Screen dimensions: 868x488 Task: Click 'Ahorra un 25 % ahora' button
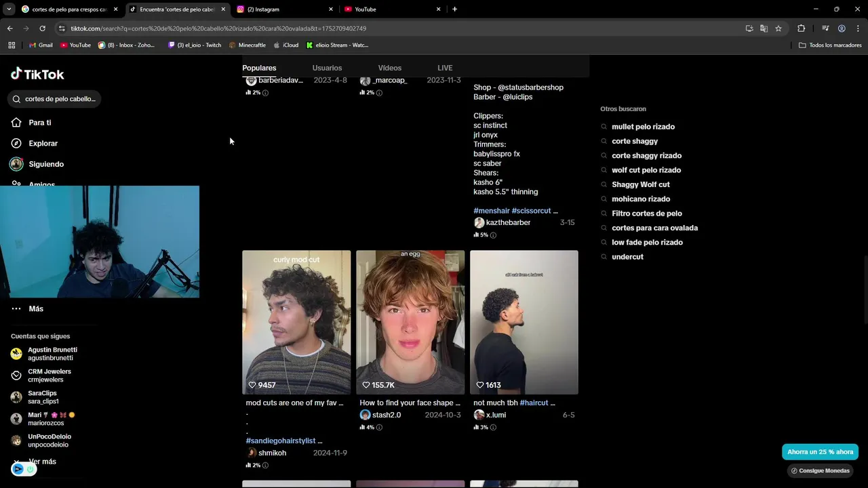(x=820, y=452)
